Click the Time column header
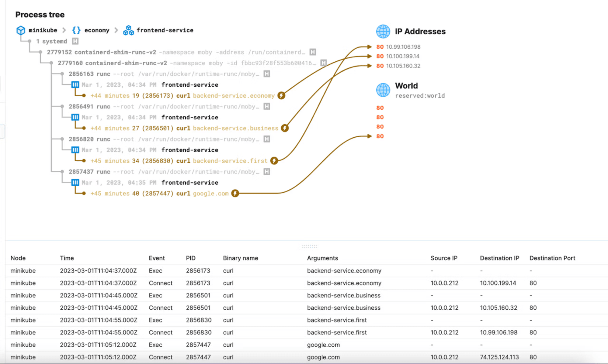Screen dimensions: 608x364 (67, 258)
